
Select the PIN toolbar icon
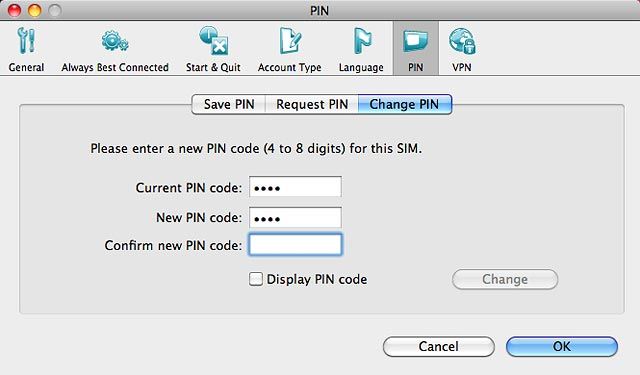(416, 49)
